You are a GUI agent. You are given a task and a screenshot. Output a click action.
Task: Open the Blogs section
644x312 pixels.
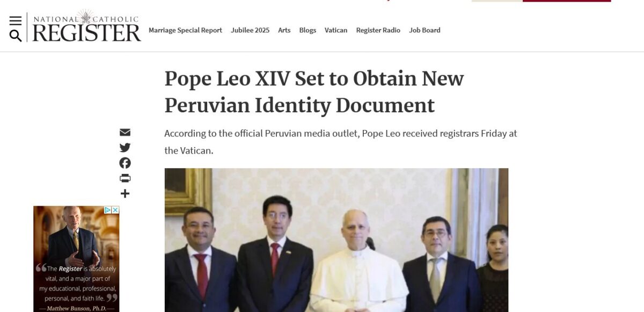tap(308, 30)
